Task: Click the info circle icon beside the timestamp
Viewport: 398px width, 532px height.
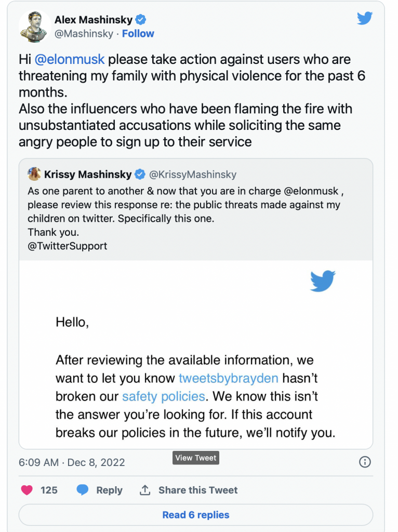Action: tap(365, 462)
